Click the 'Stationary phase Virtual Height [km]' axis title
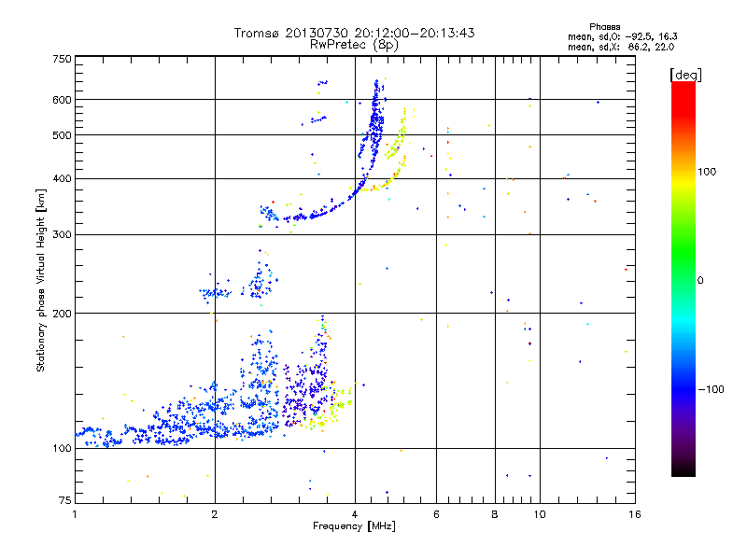747x560 pixels. 40,281
